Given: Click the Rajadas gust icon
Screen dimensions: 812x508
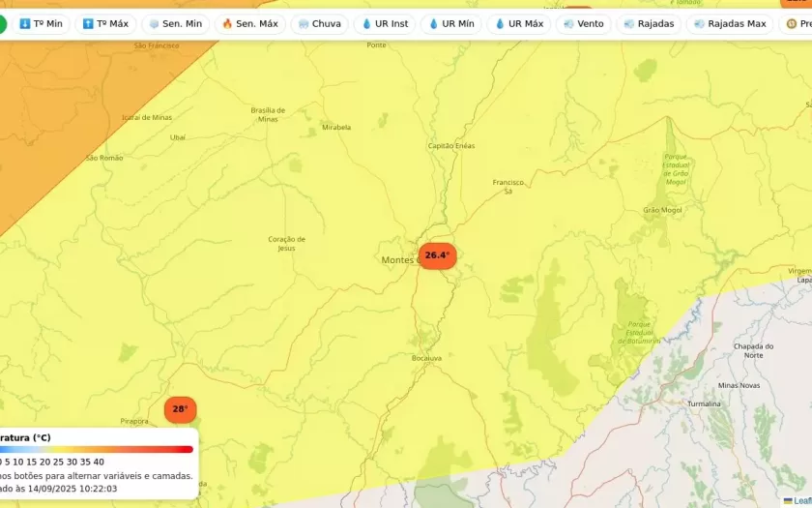Looking at the screenshot, I should pos(629,23).
